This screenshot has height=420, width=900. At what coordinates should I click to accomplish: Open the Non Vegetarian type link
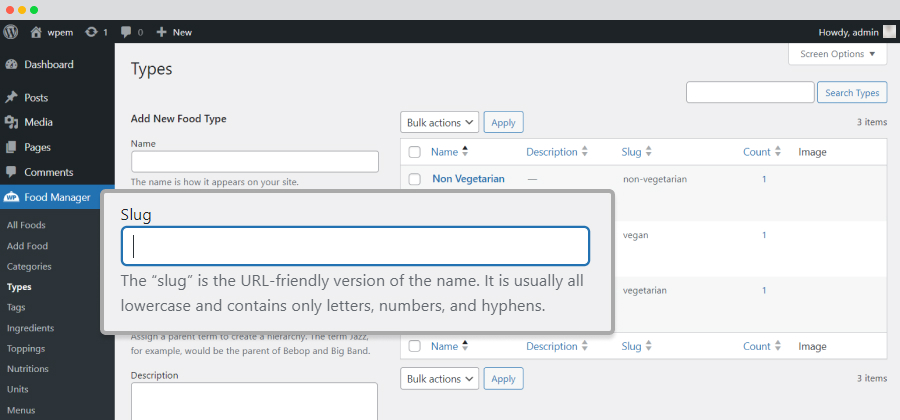click(468, 178)
